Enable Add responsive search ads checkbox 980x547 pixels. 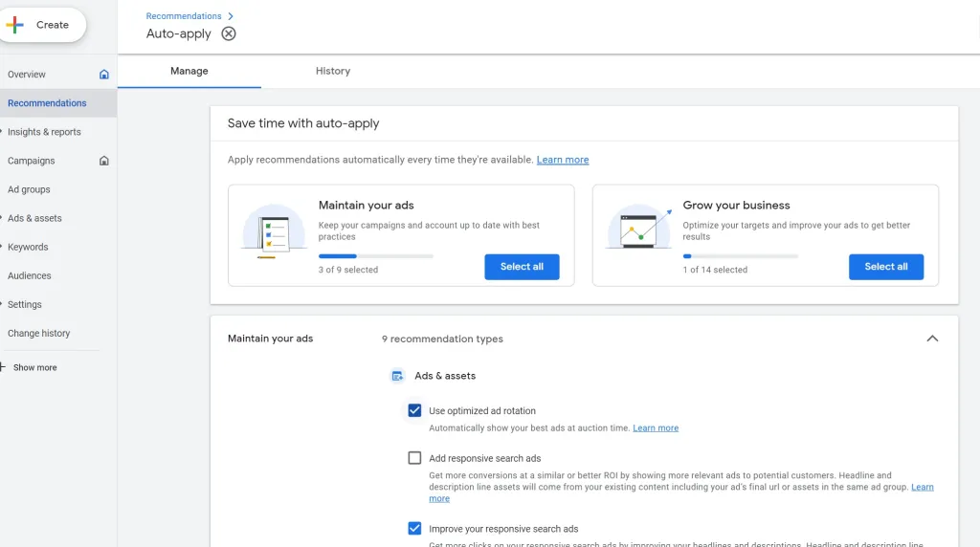pyautogui.click(x=414, y=458)
